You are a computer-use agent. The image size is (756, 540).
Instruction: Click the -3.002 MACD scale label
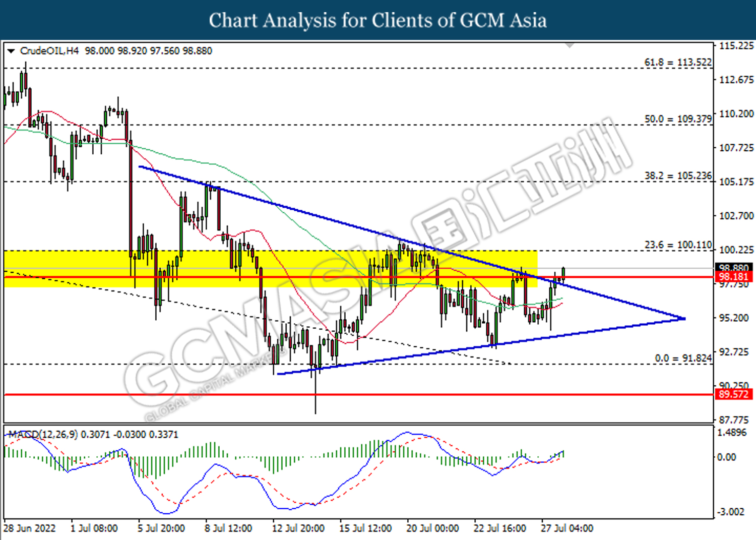(x=731, y=512)
